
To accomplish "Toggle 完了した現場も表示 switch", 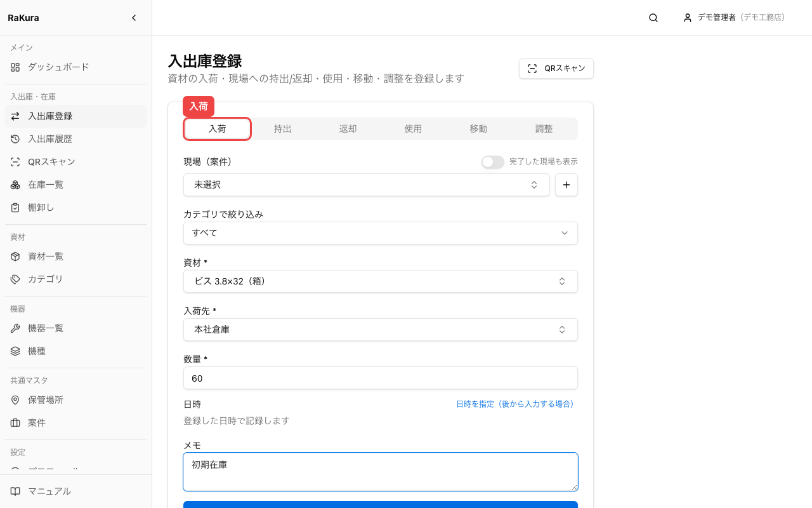I will [x=492, y=162].
